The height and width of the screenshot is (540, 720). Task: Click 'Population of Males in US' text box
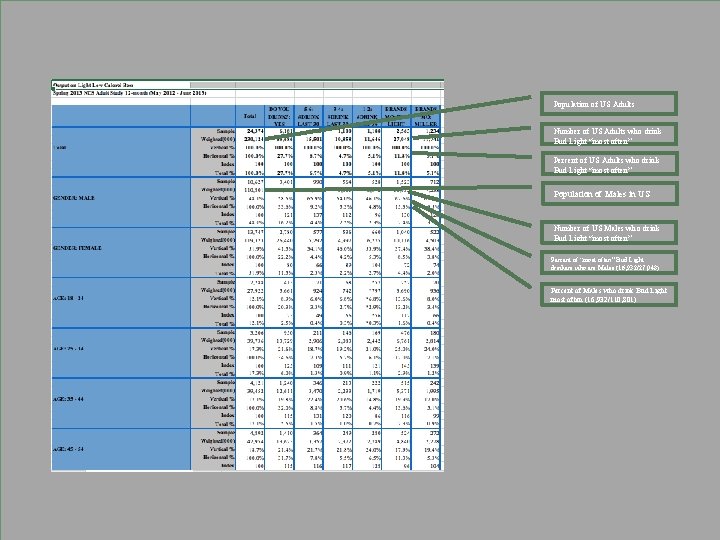pos(608,194)
